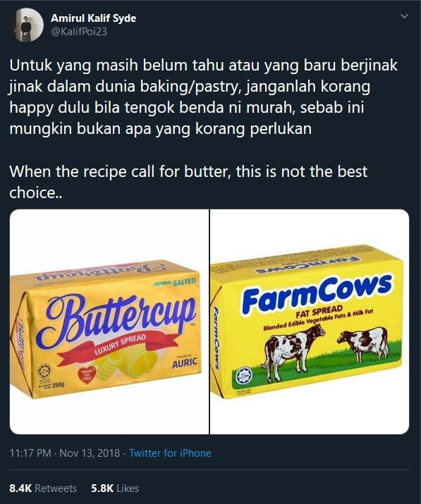Click the Luxury Spread red ribbon banner
Screen dimensions: 421x504
tap(119, 347)
